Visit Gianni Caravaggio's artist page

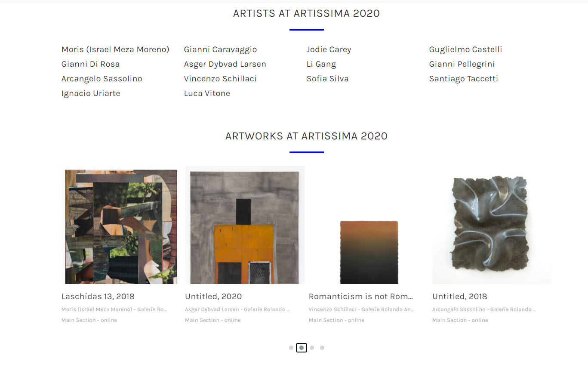tap(220, 49)
